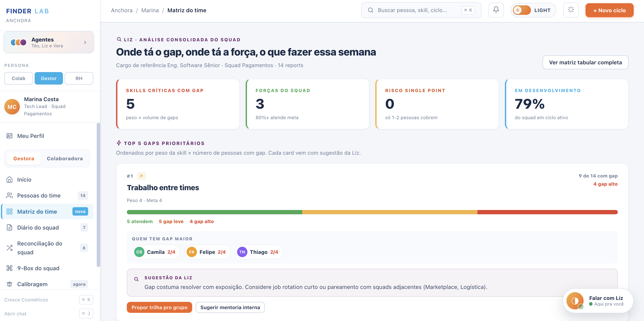
Task: Select the Gestora tab
Action: [24, 158]
